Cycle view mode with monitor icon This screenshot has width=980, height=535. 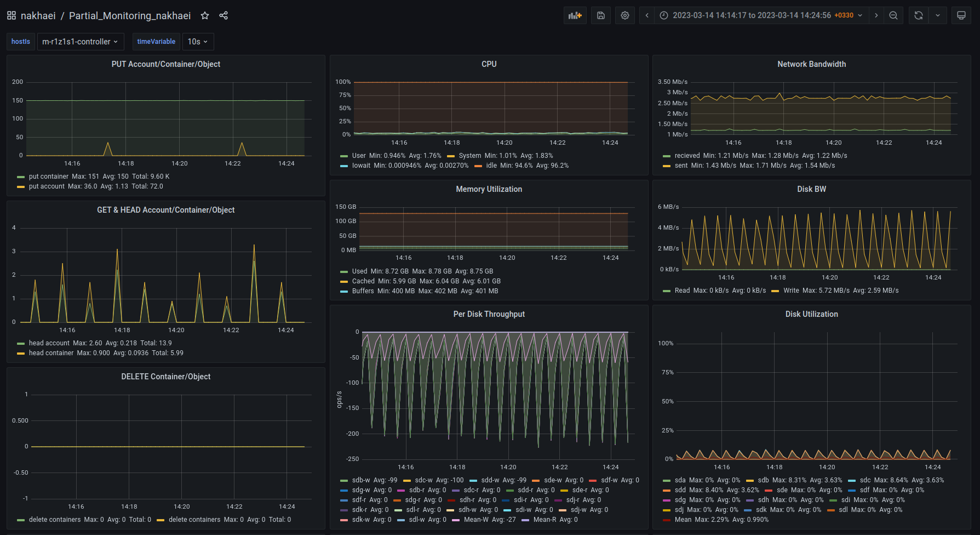pyautogui.click(x=961, y=15)
